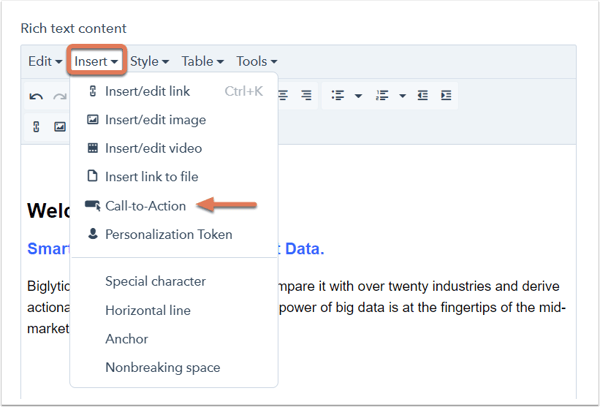Screen dimensions: 600x407
Task: Expand numbered list style dropdown arrow
Action: point(402,96)
